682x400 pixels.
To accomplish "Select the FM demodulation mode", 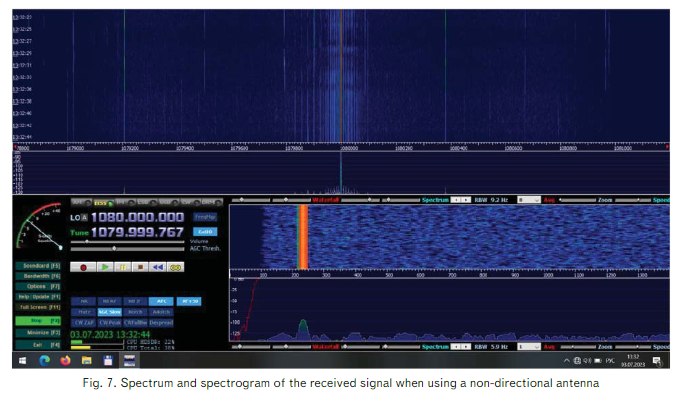I will 125,203.
